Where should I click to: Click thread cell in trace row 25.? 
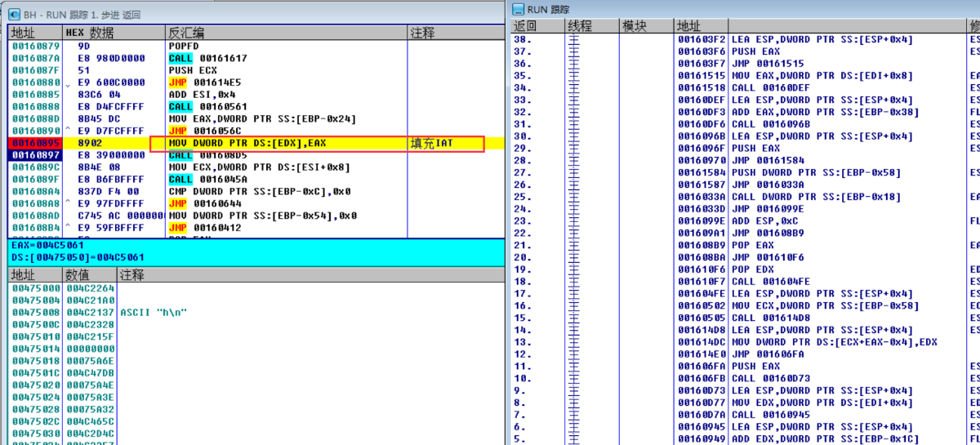[591, 197]
